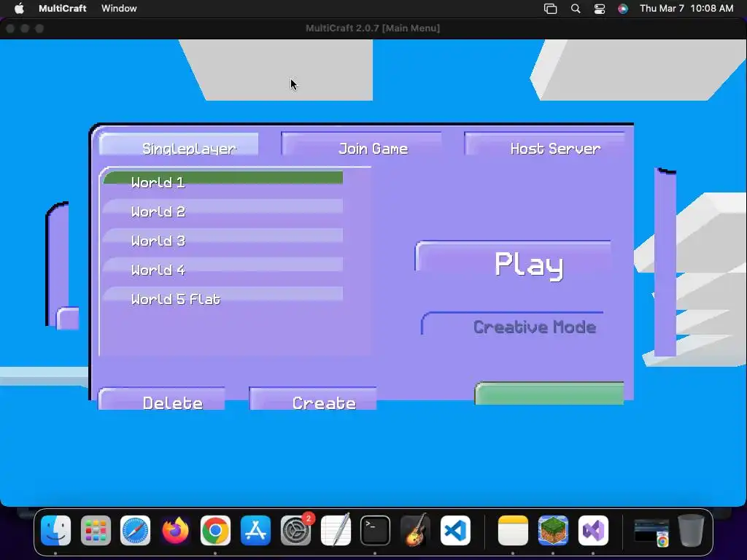This screenshot has height=560, width=747.
Task: Open the Window menu
Action: pos(119,8)
